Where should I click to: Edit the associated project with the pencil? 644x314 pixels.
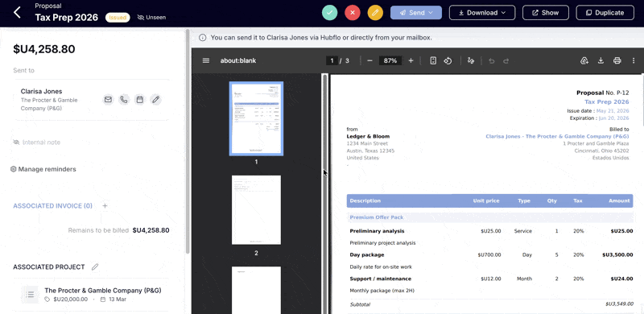[95, 267]
